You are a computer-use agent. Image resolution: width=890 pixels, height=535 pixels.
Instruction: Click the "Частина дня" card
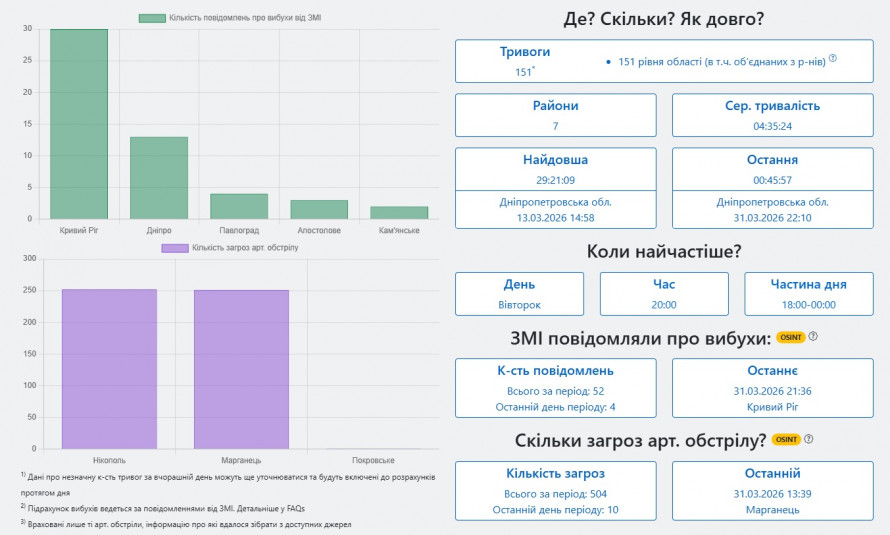click(x=809, y=293)
